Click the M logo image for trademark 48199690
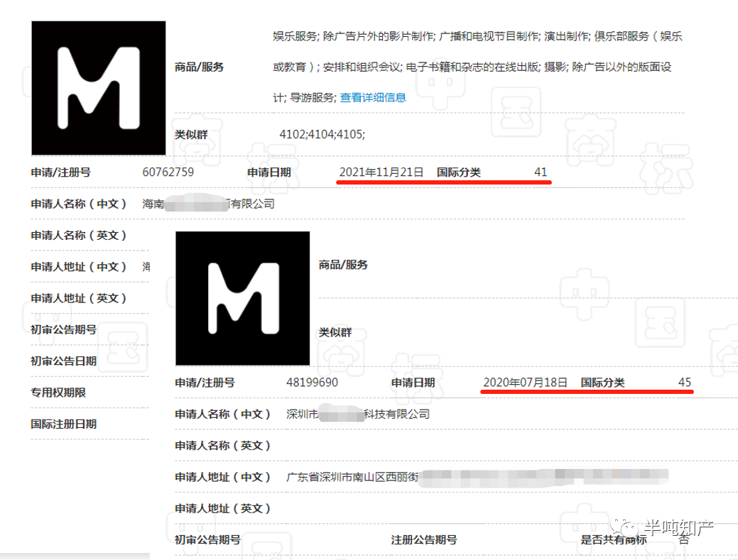 [242, 298]
